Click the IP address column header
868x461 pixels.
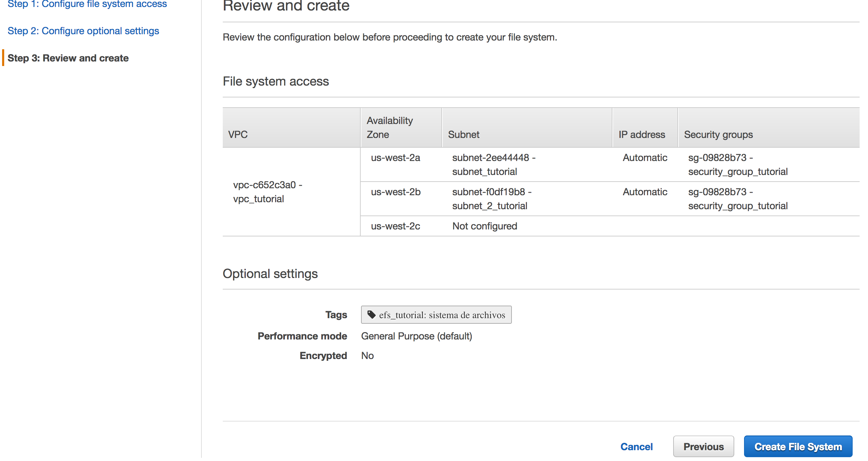(641, 134)
